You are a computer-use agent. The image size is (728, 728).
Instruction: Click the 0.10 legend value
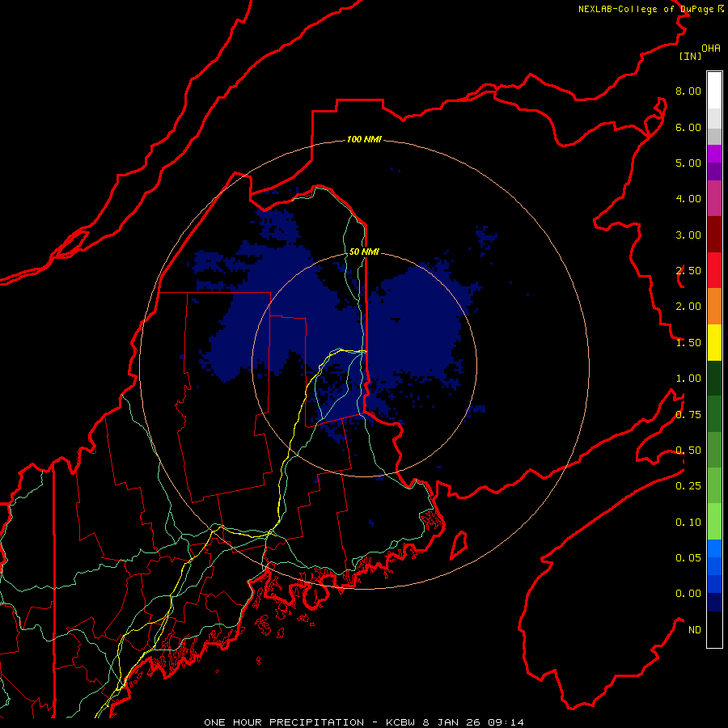(x=688, y=523)
